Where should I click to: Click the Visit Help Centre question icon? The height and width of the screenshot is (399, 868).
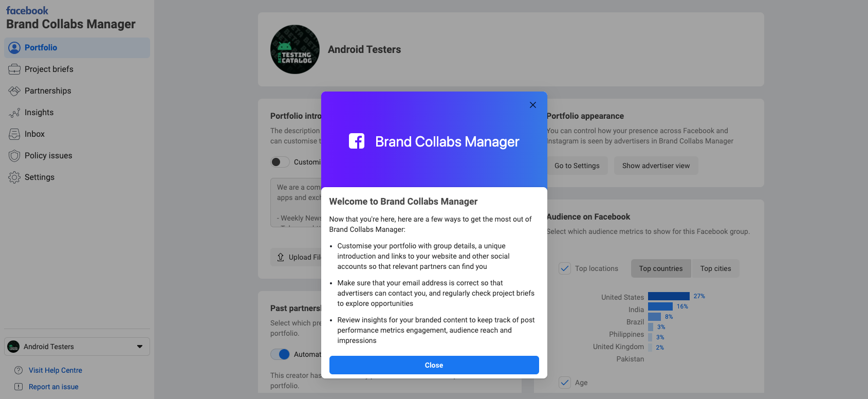tap(19, 370)
